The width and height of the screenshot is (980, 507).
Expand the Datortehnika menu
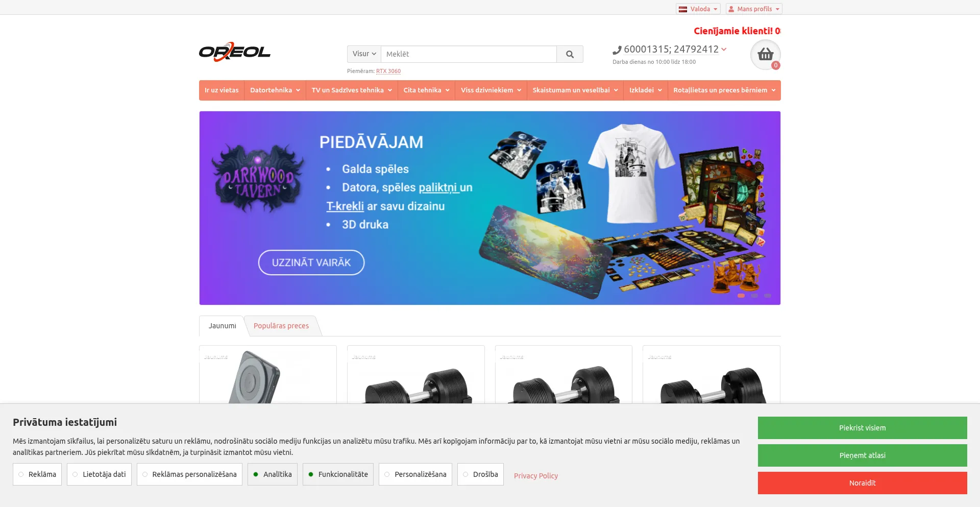tap(275, 90)
